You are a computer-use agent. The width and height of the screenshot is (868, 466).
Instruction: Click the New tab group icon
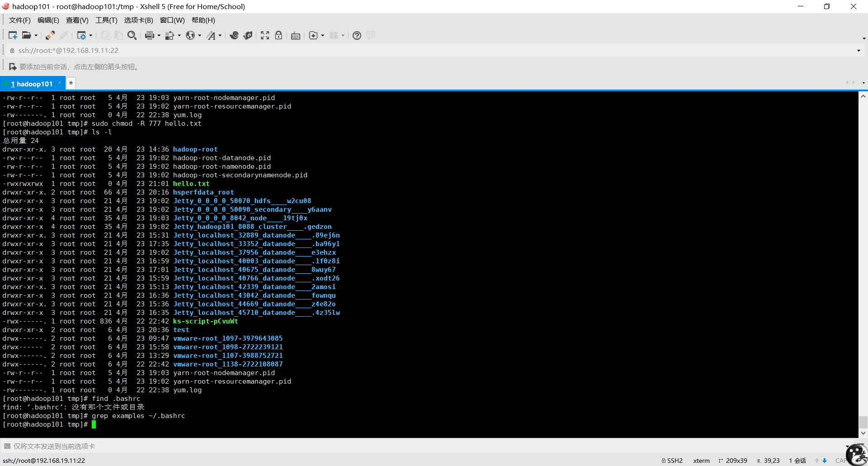point(313,35)
